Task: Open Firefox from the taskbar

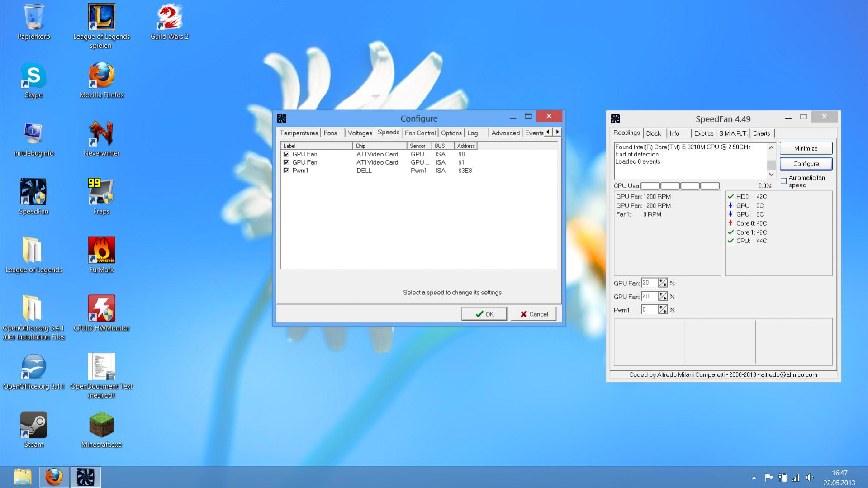Action: click(54, 477)
